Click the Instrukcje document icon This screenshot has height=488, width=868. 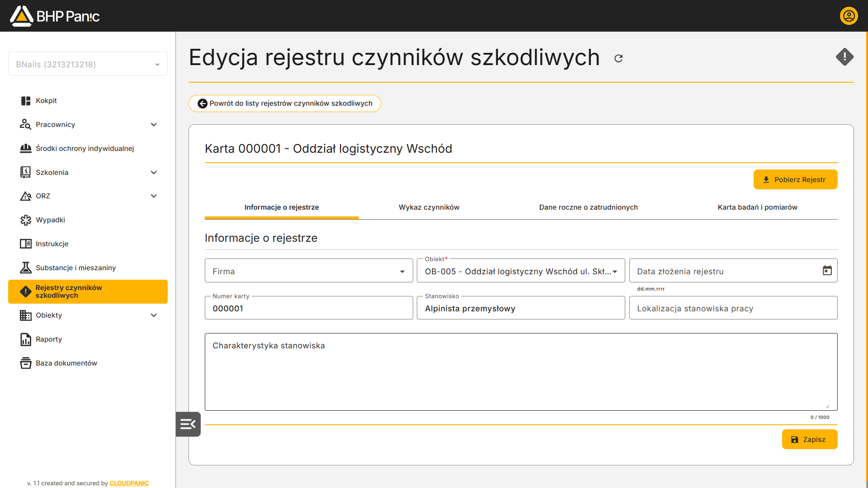pos(26,244)
